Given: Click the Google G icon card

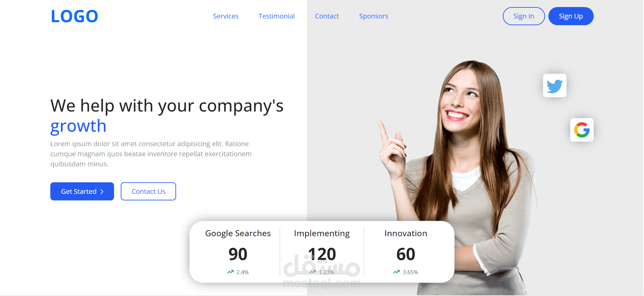Looking at the screenshot, I should click(582, 130).
